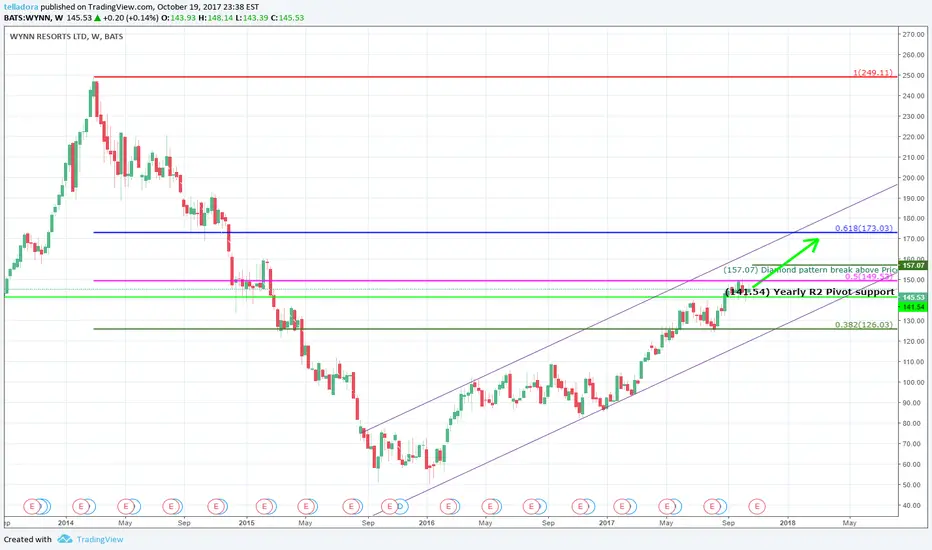Click the dividend D marker near Sep 2015

point(401,507)
